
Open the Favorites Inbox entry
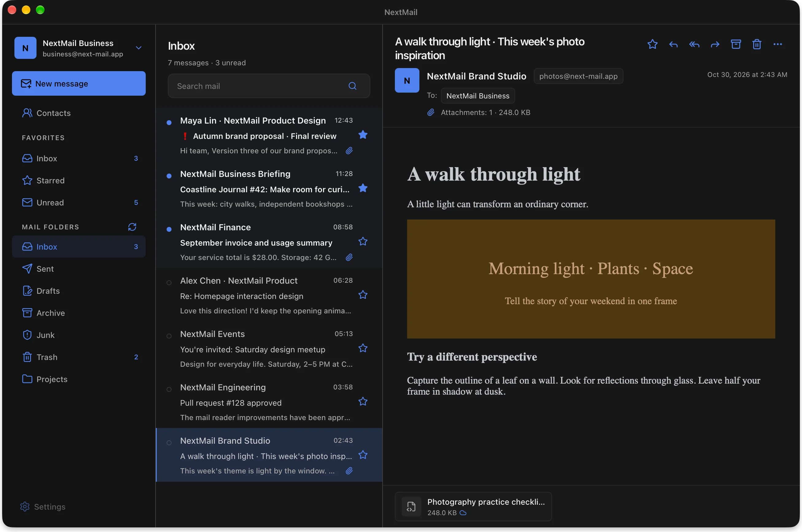[79, 159]
